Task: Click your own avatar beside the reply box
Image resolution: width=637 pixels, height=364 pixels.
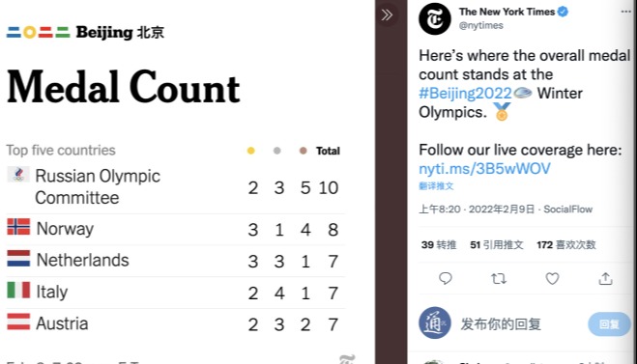Action: click(x=435, y=323)
